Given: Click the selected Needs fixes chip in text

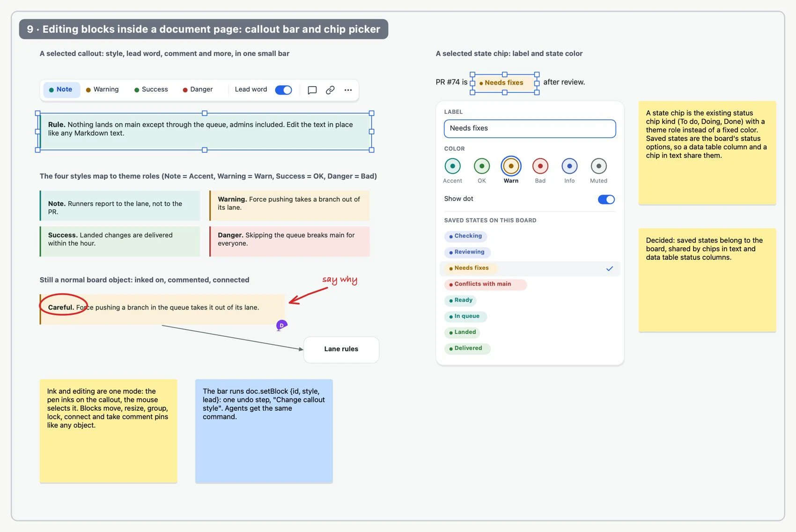Looking at the screenshot, I should [x=504, y=83].
